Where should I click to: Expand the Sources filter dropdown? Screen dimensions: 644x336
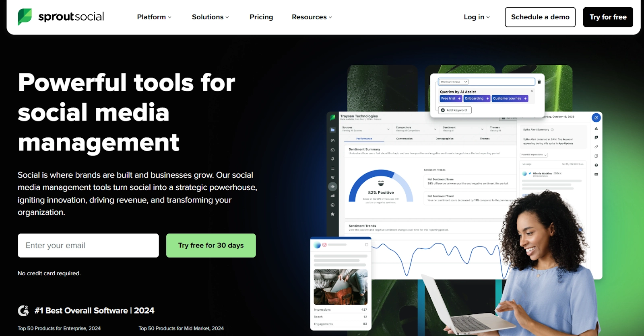coord(366,129)
